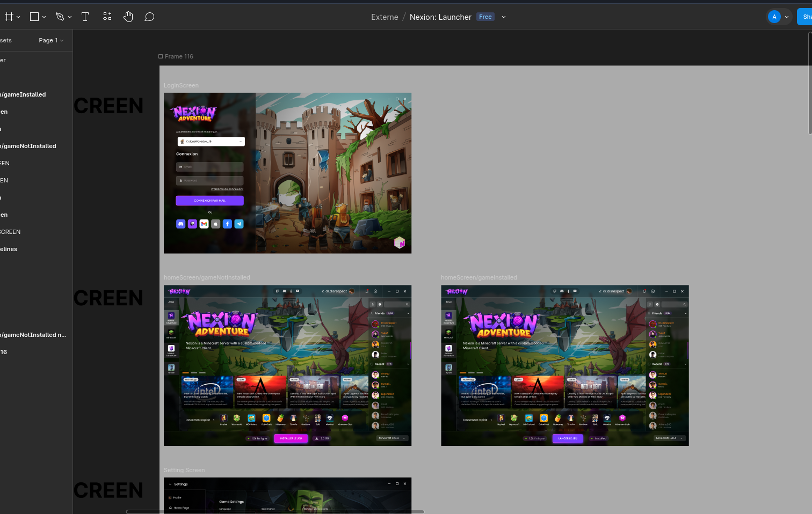Select the Pen tool
This screenshot has width=812, height=514.
pyautogui.click(x=60, y=16)
